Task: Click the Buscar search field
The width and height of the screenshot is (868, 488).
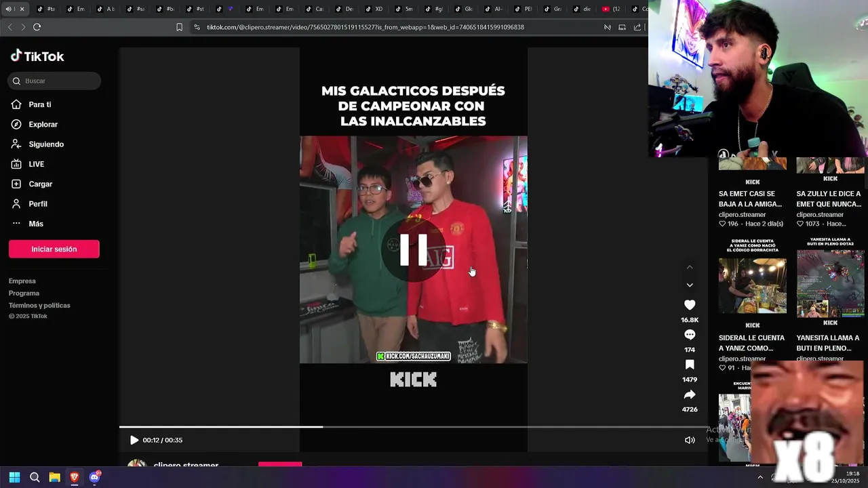Action: click(x=54, y=81)
